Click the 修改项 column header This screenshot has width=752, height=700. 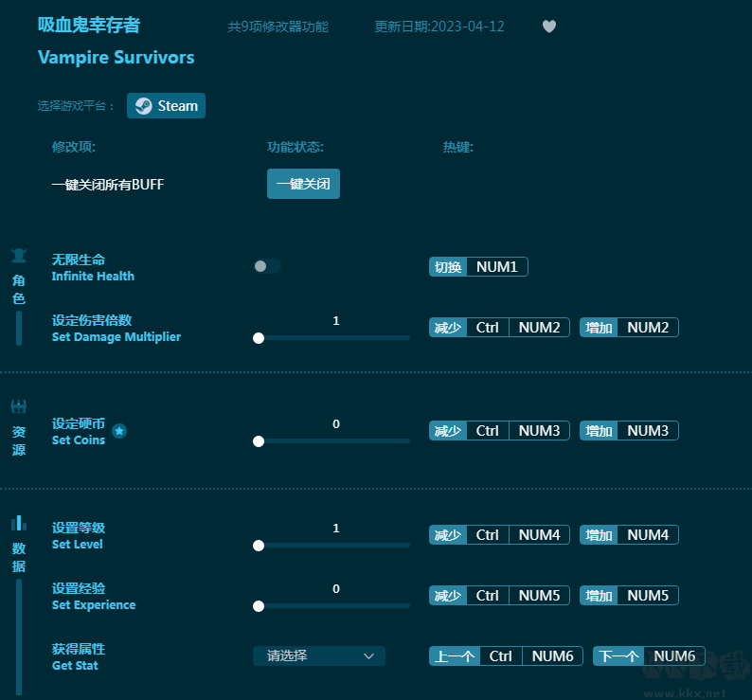pos(74,147)
